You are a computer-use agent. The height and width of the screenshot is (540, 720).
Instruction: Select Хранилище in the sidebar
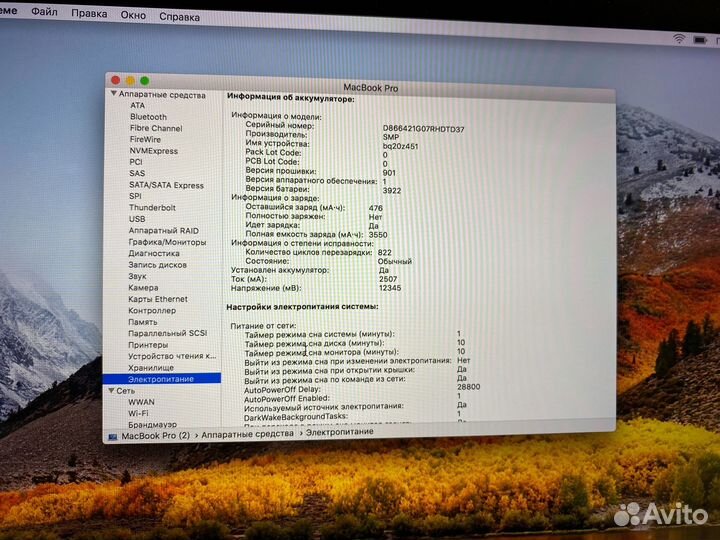tap(151, 367)
